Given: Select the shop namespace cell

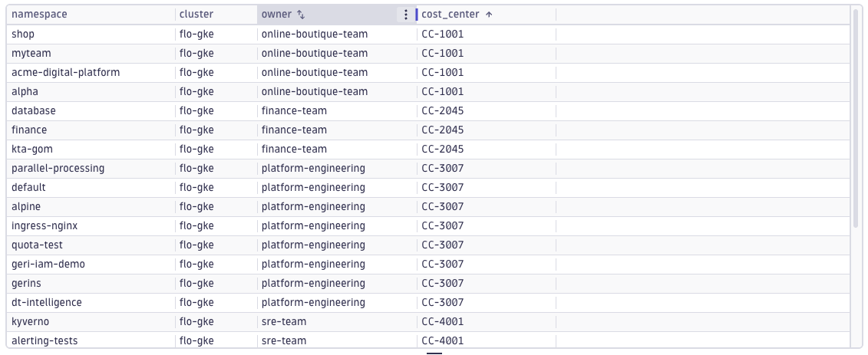Looking at the screenshot, I should (x=91, y=34).
